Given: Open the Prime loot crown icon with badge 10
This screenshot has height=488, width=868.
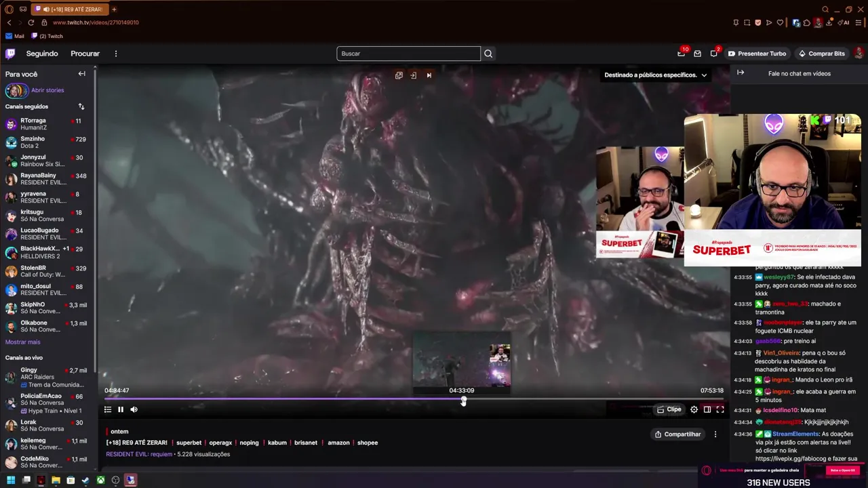Looking at the screenshot, I should click(x=681, y=54).
